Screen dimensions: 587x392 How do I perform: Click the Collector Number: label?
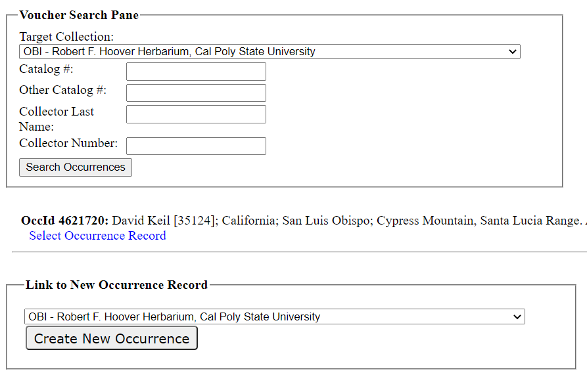tap(68, 143)
